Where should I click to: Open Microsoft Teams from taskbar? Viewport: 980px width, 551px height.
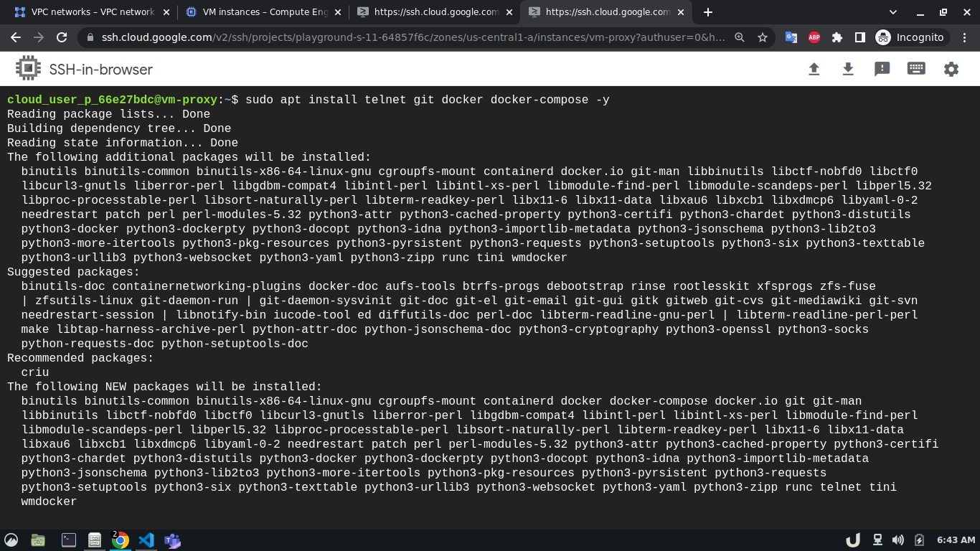click(172, 540)
